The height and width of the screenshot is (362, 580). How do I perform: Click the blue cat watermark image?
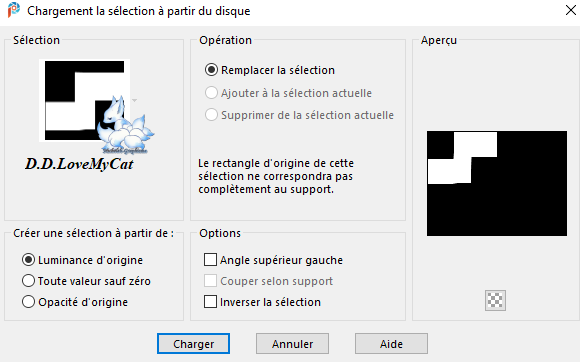pos(125,125)
